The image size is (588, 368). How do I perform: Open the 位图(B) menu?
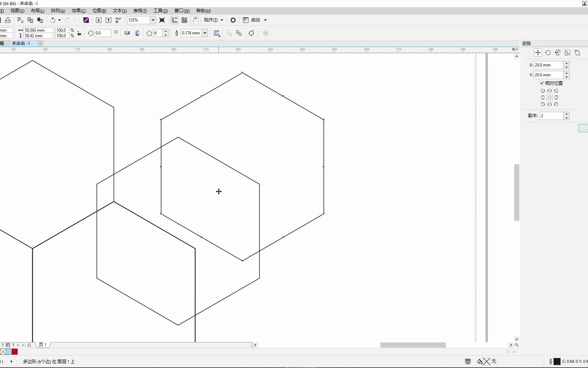[x=99, y=11]
